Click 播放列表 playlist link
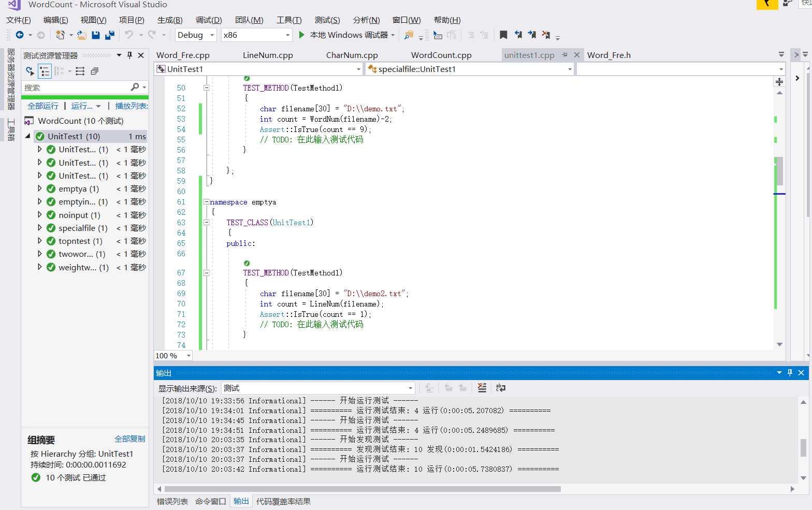Image resolution: width=812 pixels, height=510 pixels. (x=132, y=106)
